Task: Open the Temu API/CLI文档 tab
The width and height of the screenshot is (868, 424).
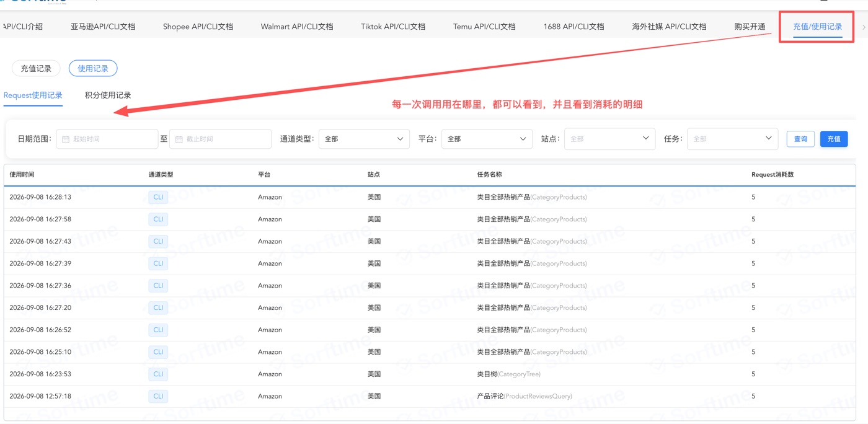Action: [x=484, y=27]
